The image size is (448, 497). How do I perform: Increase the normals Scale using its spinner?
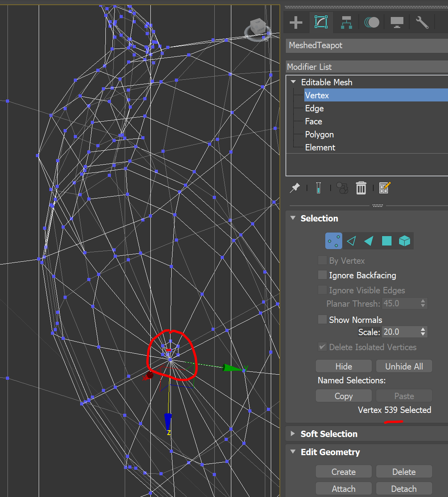point(424,329)
